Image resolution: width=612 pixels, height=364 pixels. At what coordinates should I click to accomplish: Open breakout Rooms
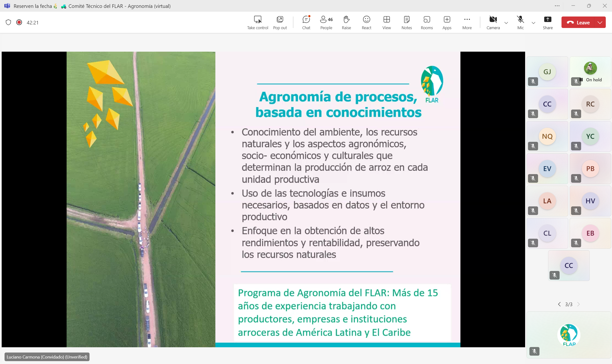coord(427,22)
